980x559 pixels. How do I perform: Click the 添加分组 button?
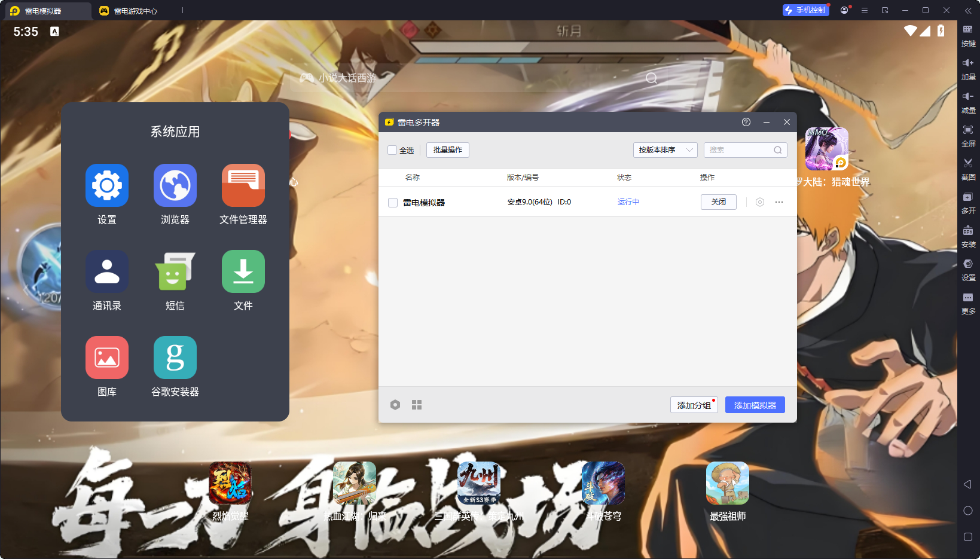694,405
